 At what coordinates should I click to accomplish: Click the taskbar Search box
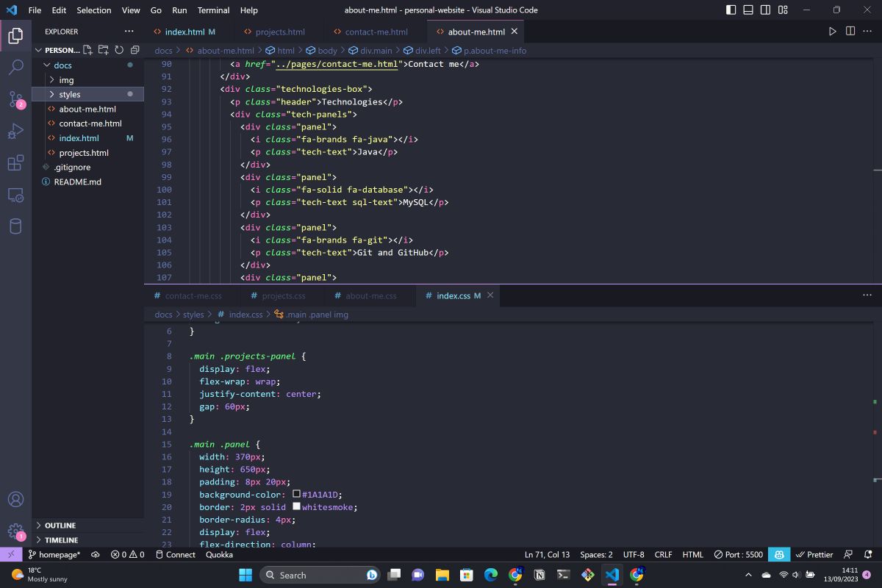point(320,575)
